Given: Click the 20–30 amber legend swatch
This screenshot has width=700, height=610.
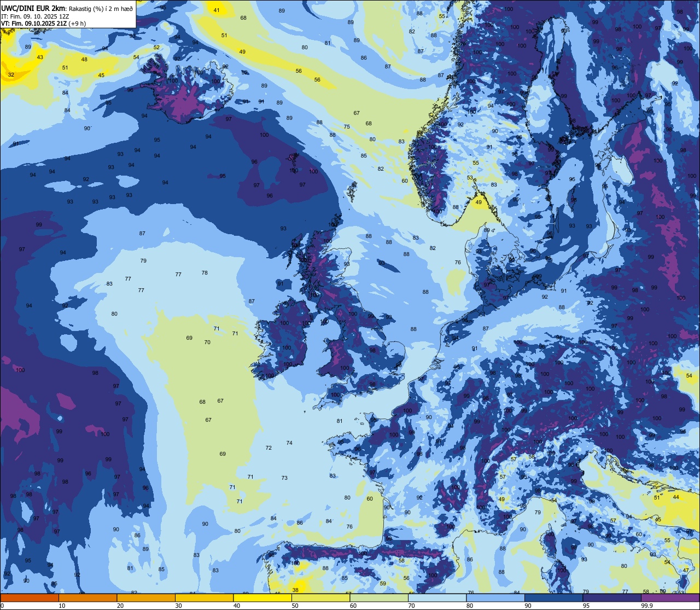Looking at the screenshot, I should tap(146, 597).
